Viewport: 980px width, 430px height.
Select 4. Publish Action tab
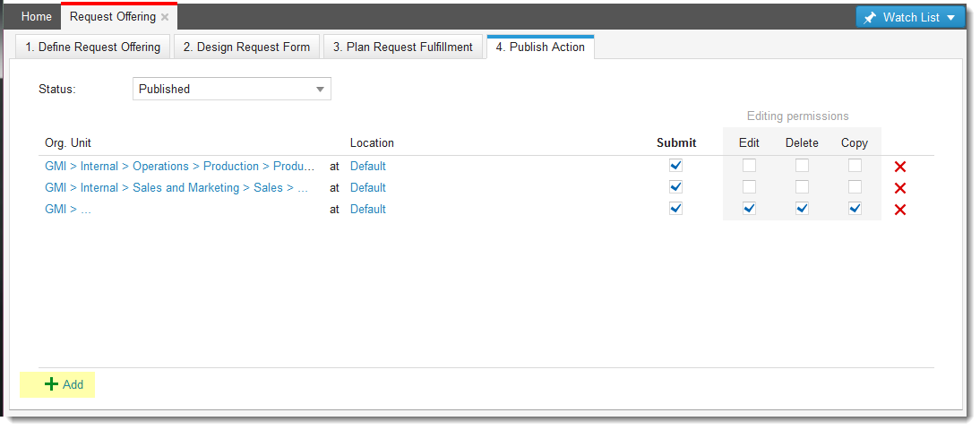pos(541,47)
